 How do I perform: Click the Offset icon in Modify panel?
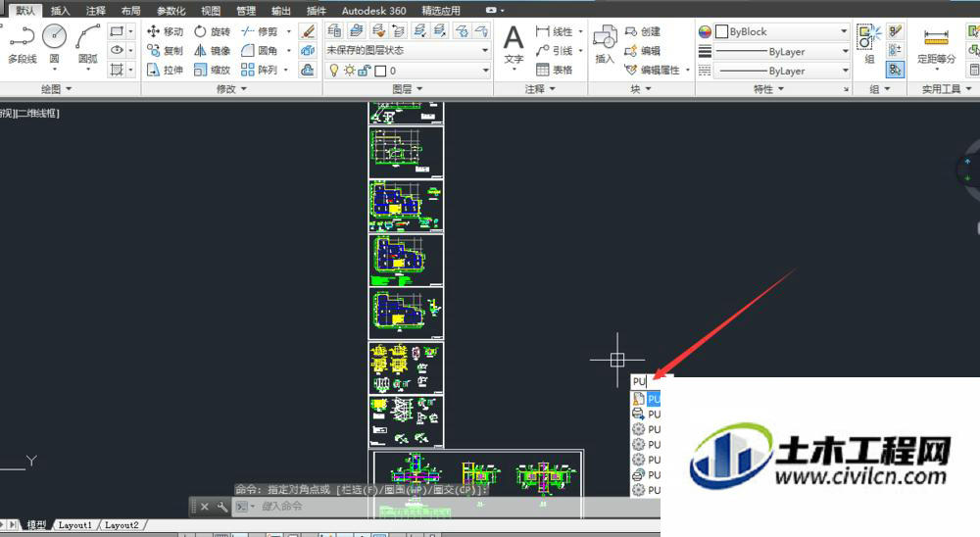308,70
